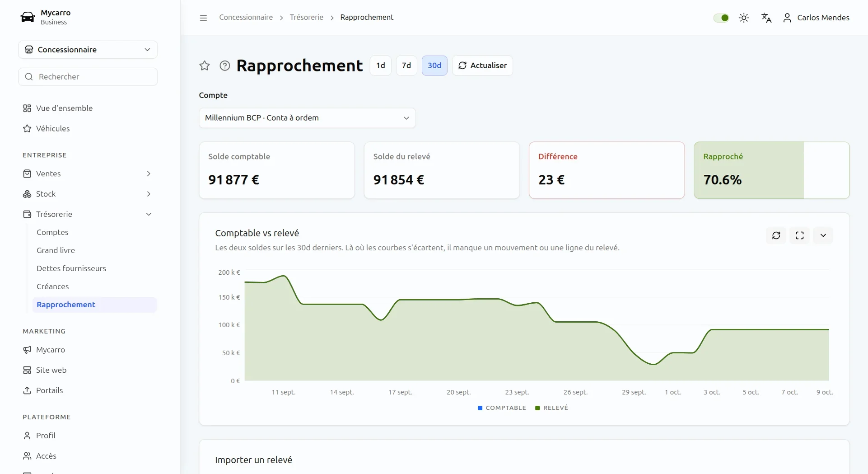This screenshot has width=868, height=474.
Task: Toggle COMPTABLE series in chart legend
Action: click(x=502, y=408)
